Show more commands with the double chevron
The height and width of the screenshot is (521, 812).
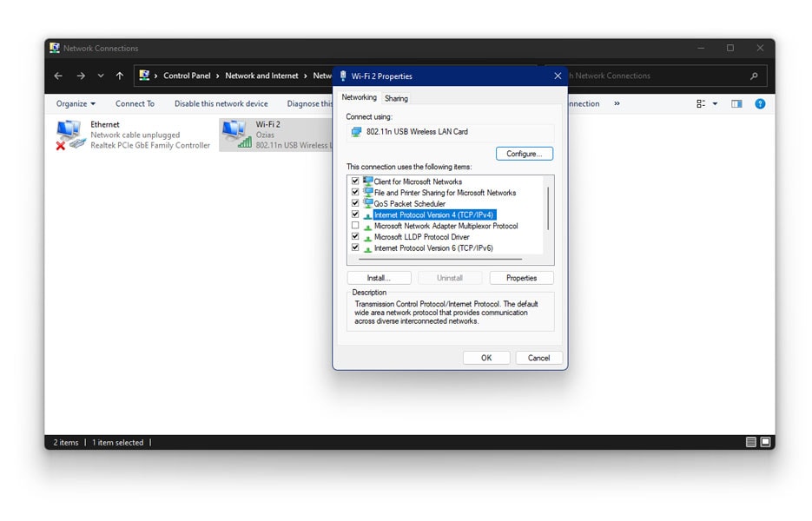pos(617,103)
